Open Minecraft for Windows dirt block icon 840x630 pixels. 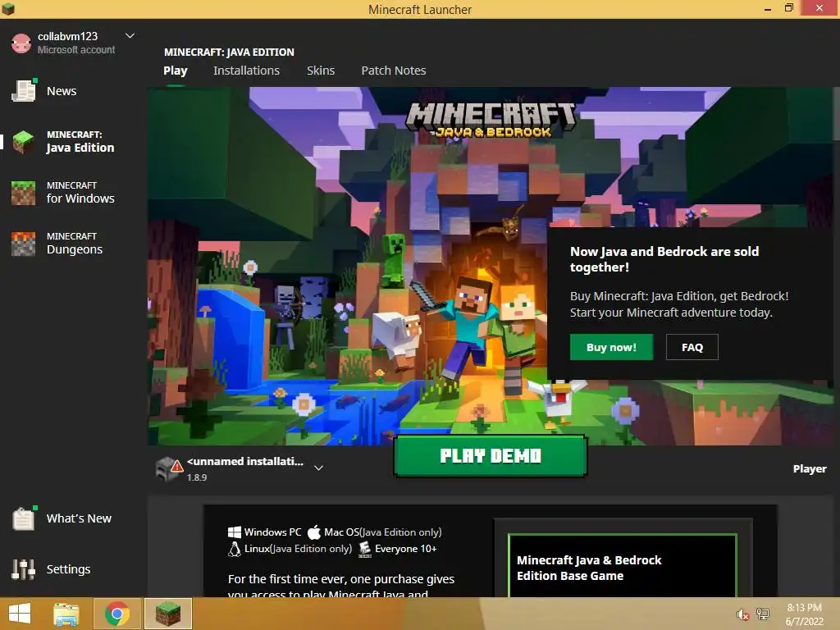(24, 193)
